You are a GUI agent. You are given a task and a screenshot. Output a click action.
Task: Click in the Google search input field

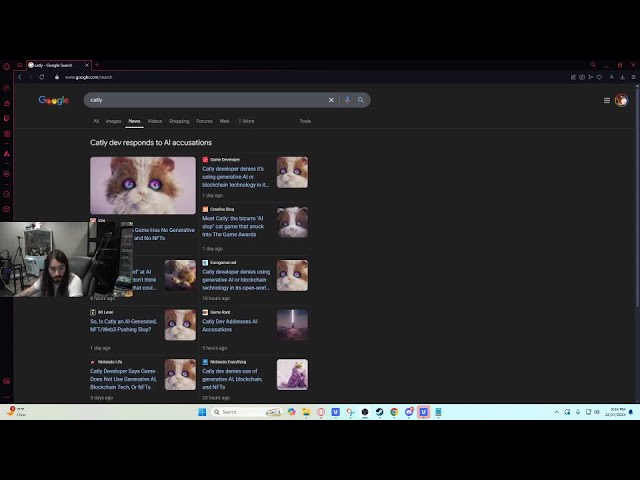200,100
